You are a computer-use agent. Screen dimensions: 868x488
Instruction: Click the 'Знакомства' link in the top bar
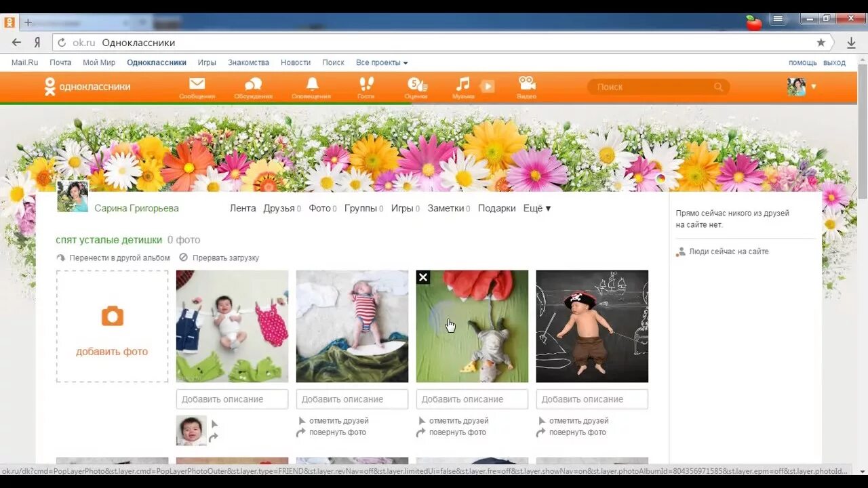(248, 62)
